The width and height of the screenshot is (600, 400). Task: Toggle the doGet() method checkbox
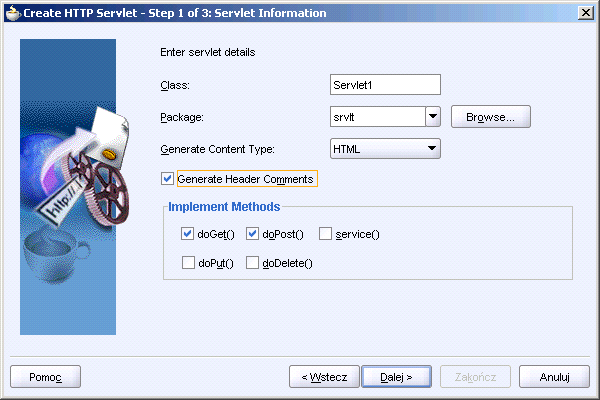(x=187, y=233)
